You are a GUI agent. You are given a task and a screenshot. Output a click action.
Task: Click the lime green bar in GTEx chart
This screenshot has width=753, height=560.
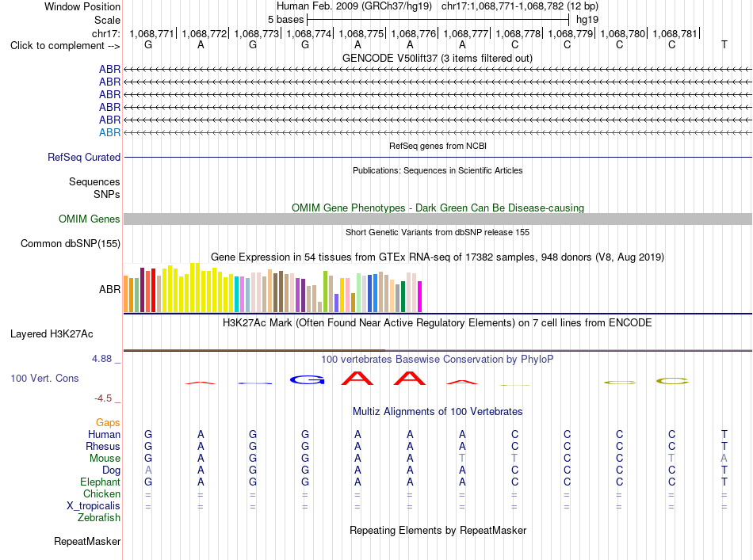coord(325,291)
